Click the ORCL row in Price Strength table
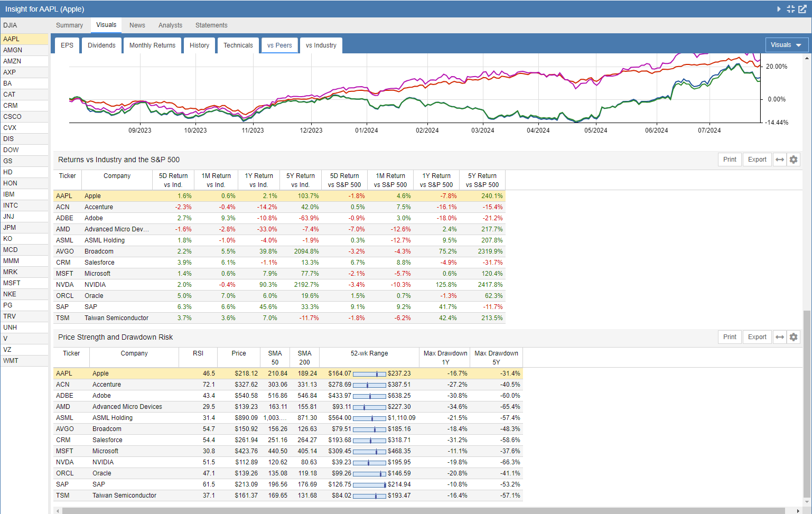The height and width of the screenshot is (514, 812). click(x=288, y=473)
